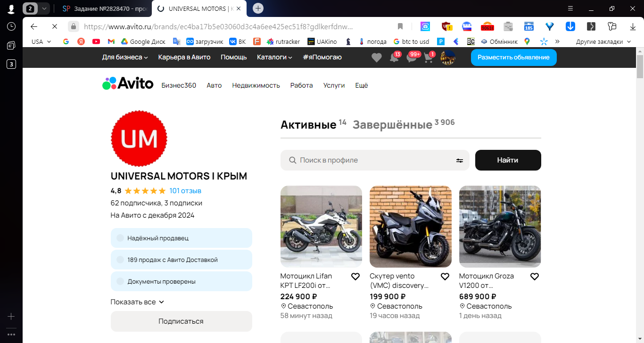Click the Разместить объявление button
Image resolution: width=644 pixels, height=343 pixels.
513,57
